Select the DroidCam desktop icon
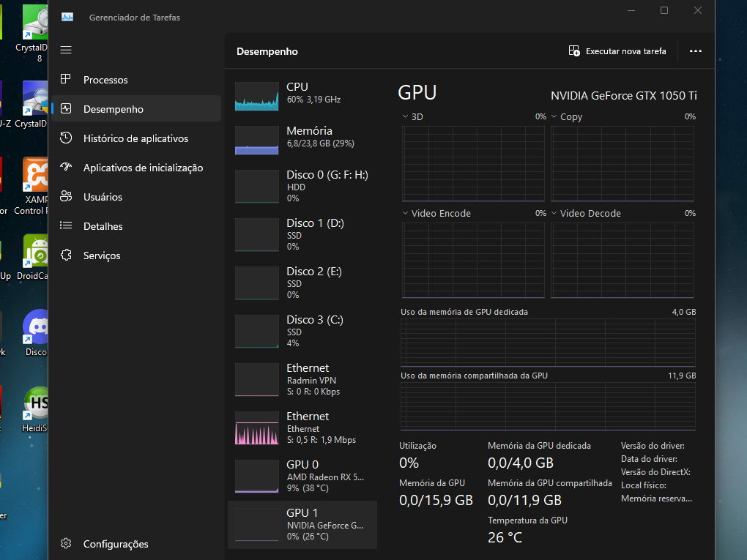Image resolution: width=747 pixels, height=560 pixels. coord(34,257)
